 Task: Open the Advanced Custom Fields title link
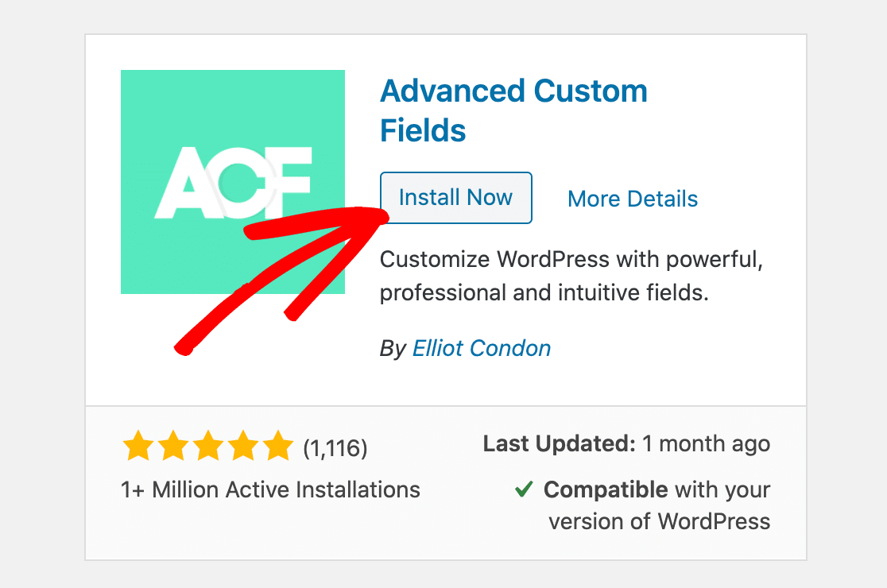[x=514, y=110]
